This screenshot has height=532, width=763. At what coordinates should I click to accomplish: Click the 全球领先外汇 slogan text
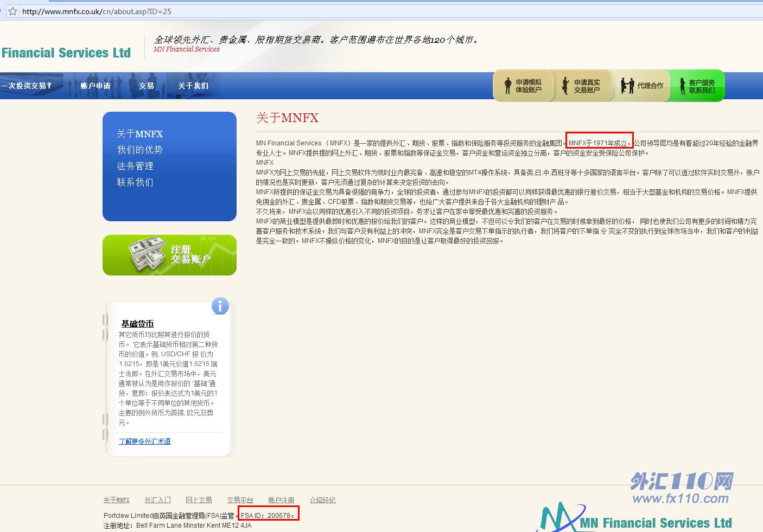[x=317, y=40]
